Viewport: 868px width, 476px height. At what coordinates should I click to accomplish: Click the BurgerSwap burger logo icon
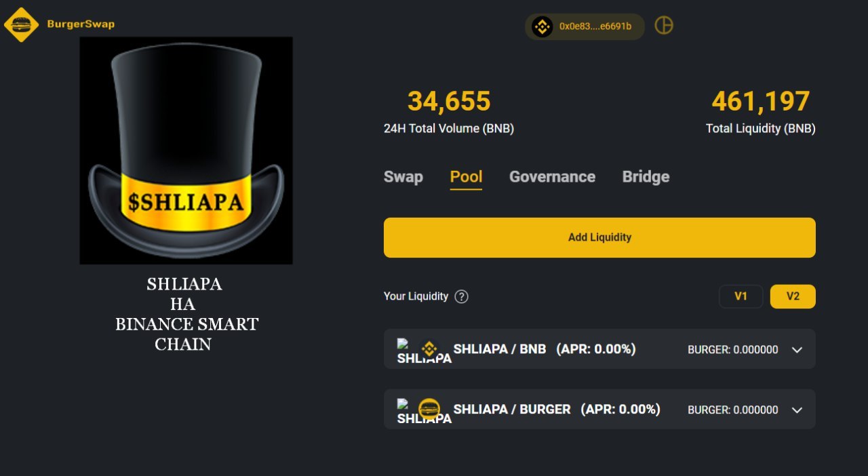tap(22, 24)
